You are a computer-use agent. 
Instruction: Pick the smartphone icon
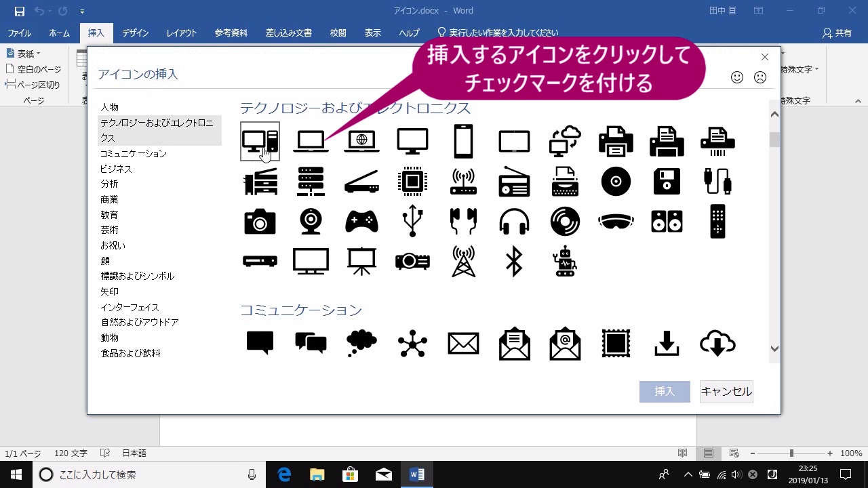(463, 142)
